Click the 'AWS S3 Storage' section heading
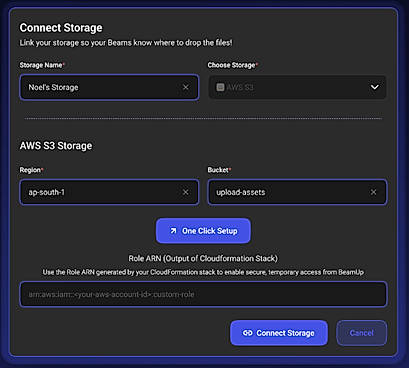This screenshot has height=368, width=409. click(56, 146)
